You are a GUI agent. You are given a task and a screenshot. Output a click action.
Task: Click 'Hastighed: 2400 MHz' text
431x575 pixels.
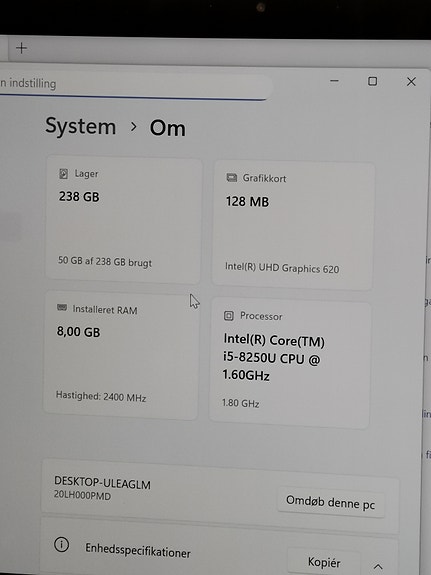101,397
